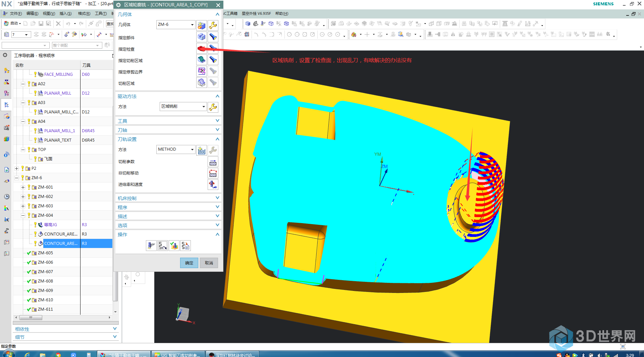The height and width of the screenshot is (357, 644).
Task: Expand the 刀轴 section
Action: pyautogui.click(x=168, y=130)
